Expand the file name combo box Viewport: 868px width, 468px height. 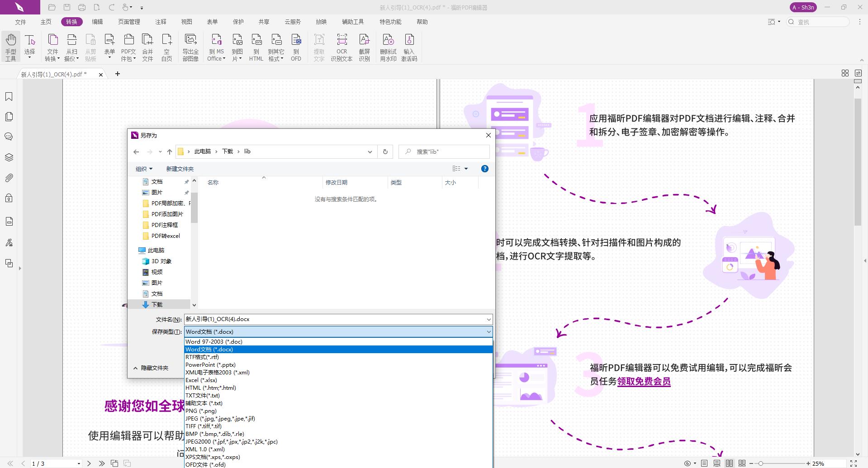click(x=488, y=319)
